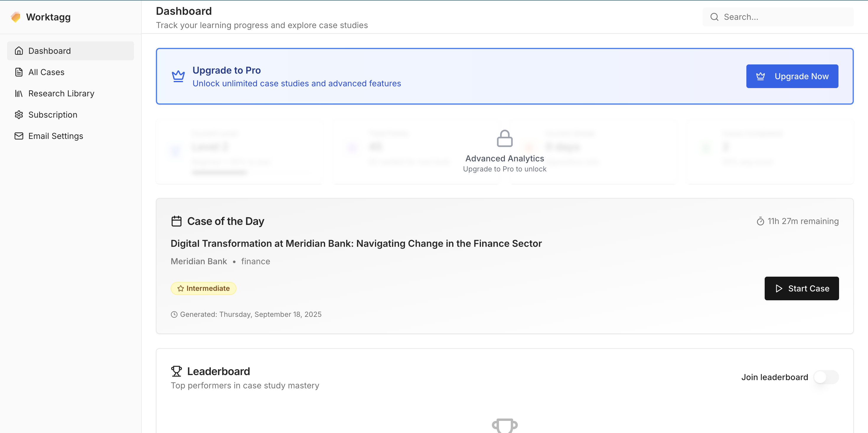The height and width of the screenshot is (433, 868).
Task: Open Research Library from the sidebar
Action: pos(61,93)
